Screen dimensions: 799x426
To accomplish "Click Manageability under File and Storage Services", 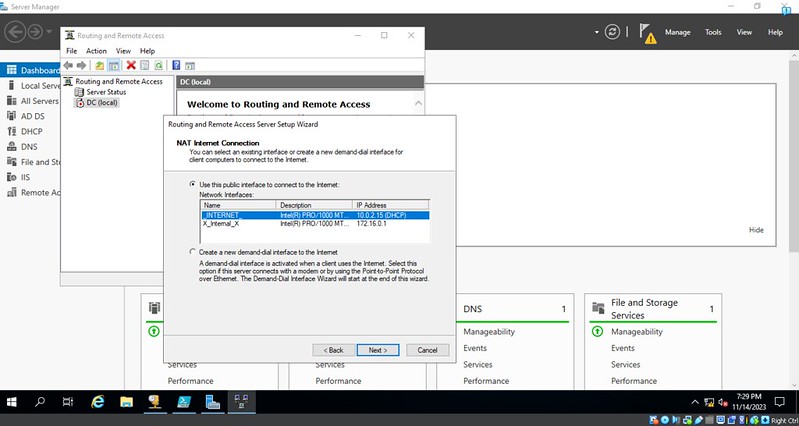I will click(636, 332).
